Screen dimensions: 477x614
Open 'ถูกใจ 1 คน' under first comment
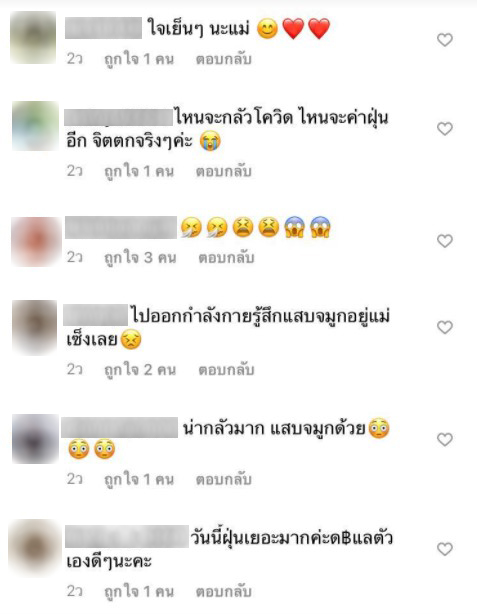pyautogui.click(x=139, y=59)
